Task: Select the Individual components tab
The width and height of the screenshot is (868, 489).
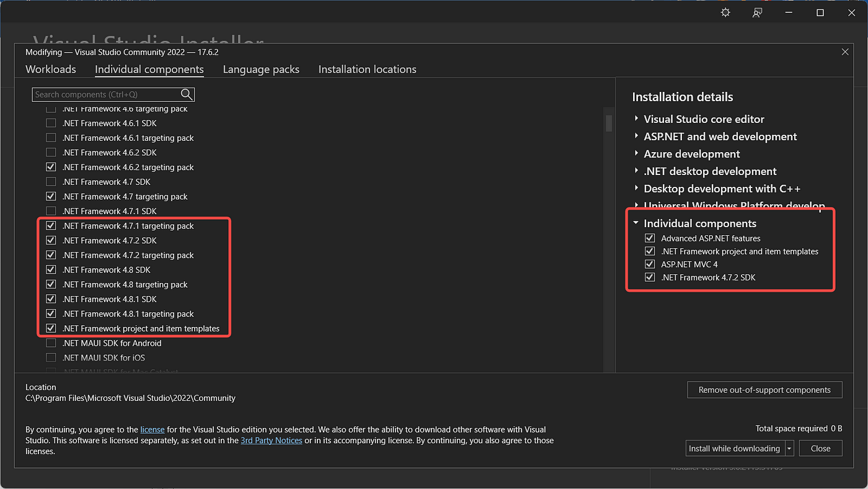Action: coord(149,69)
